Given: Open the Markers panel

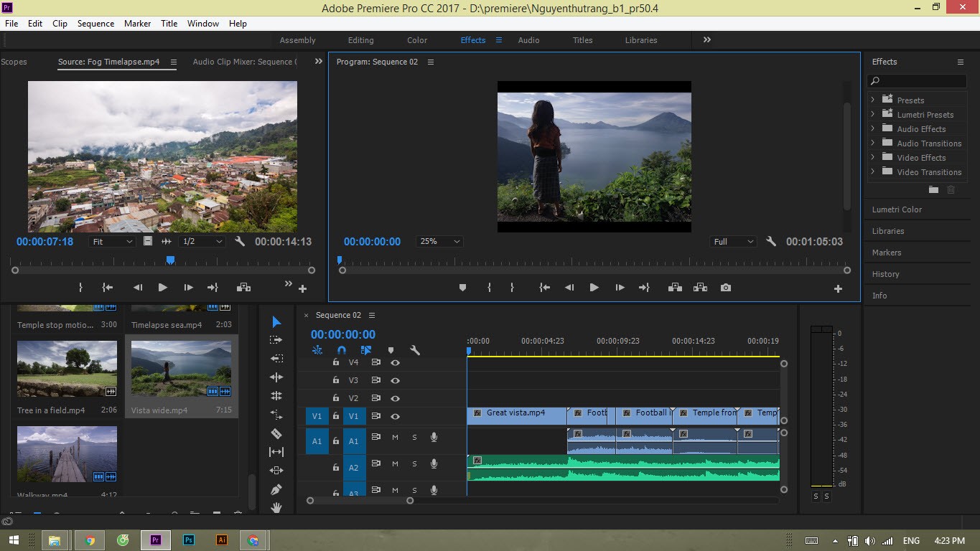Looking at the screenshot, I should 886,253.
